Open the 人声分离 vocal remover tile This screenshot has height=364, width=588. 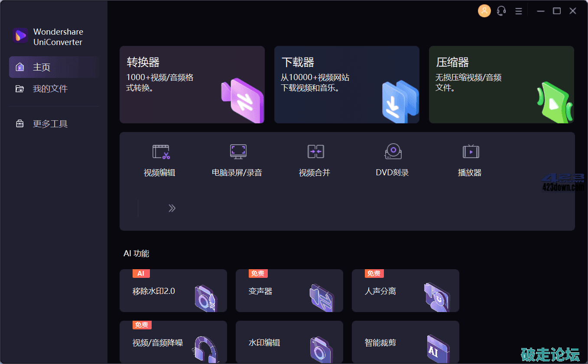pyautogui.click(x=405, y=291)
